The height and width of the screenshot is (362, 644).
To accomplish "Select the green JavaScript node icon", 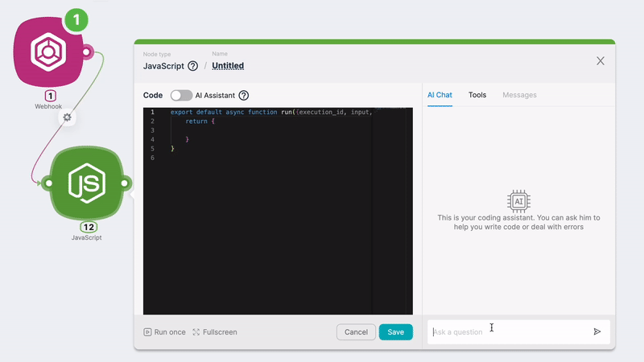I will click(x=86, y=183).
